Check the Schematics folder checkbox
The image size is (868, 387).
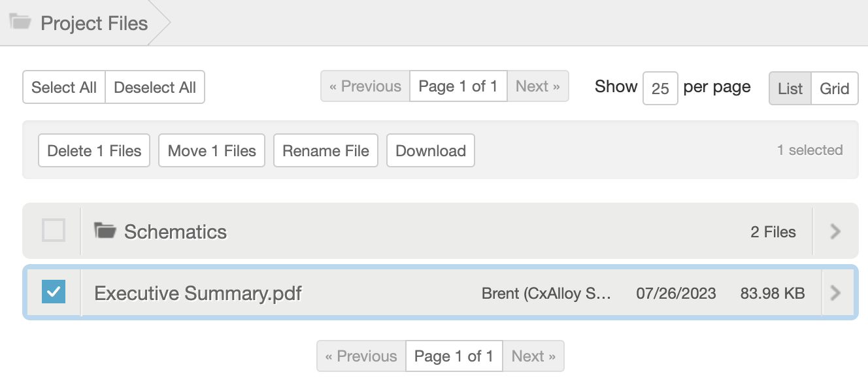[54, 230]
